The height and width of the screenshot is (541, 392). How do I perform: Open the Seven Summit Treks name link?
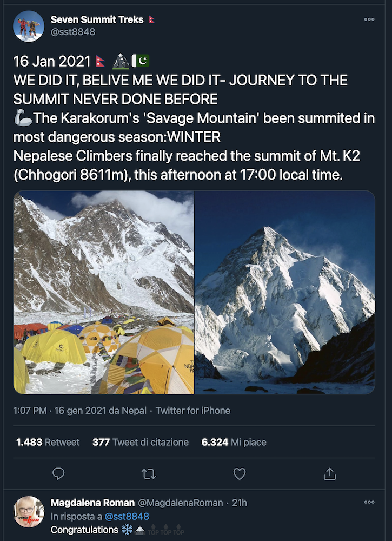[97, 19]
